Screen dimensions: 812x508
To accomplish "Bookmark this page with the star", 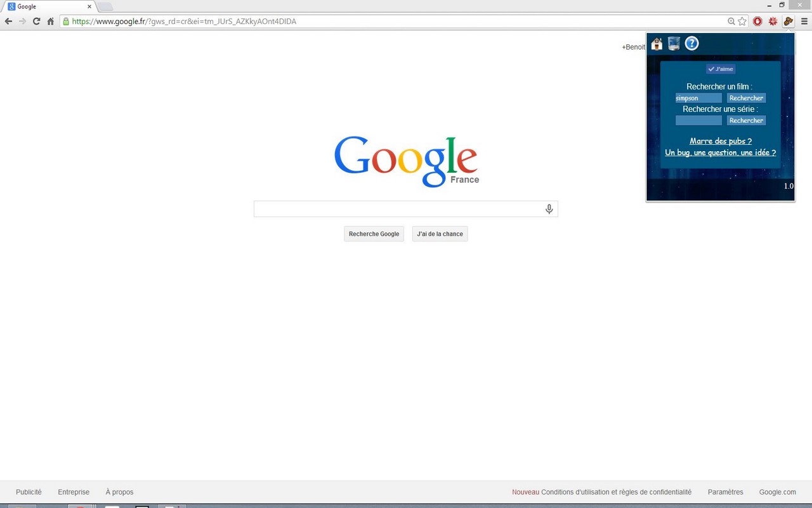I will point(742,21).
